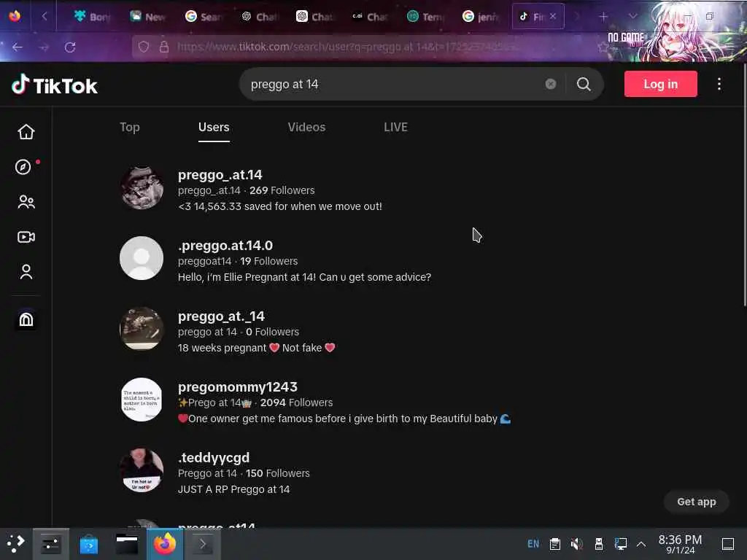
Task: List all browser tabs via the dropdown chevron
Action: click(632, 16)
